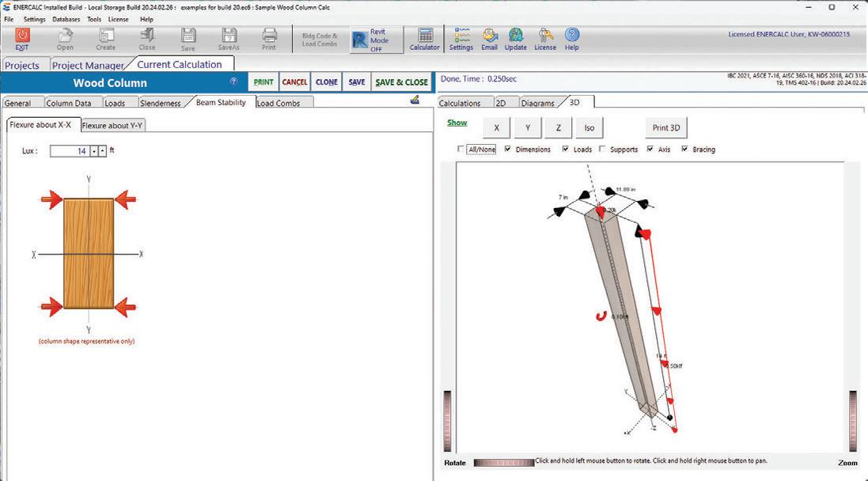Screen dimensions: 868x481
Task: Click the horizontal Rotate slider
Action: [x=504, y=462]
